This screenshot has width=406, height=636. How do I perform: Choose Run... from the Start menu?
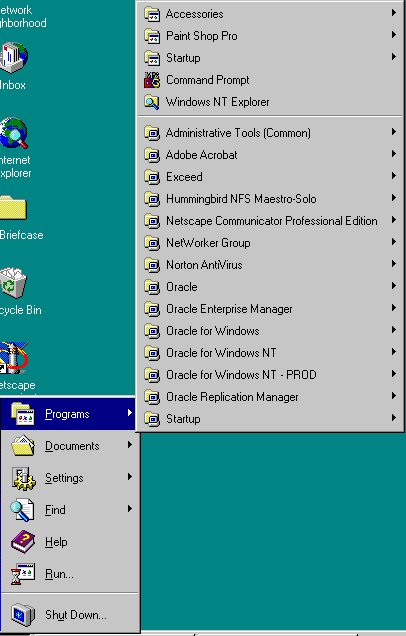click(70, 574)
